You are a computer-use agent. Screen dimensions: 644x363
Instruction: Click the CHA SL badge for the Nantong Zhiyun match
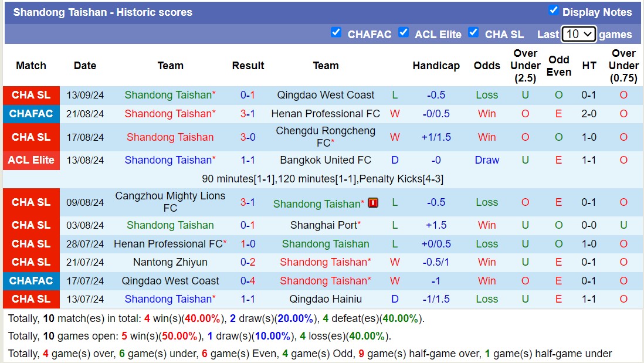30,262
